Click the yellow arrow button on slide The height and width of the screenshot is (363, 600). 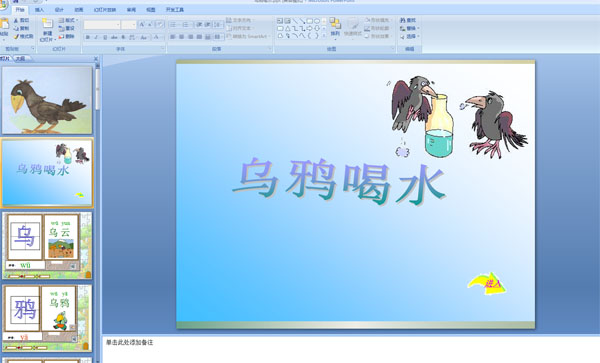487,283
